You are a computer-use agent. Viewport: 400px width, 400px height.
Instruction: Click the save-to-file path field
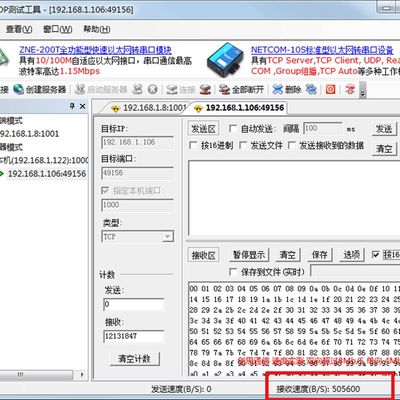click(x=355, y=271)
